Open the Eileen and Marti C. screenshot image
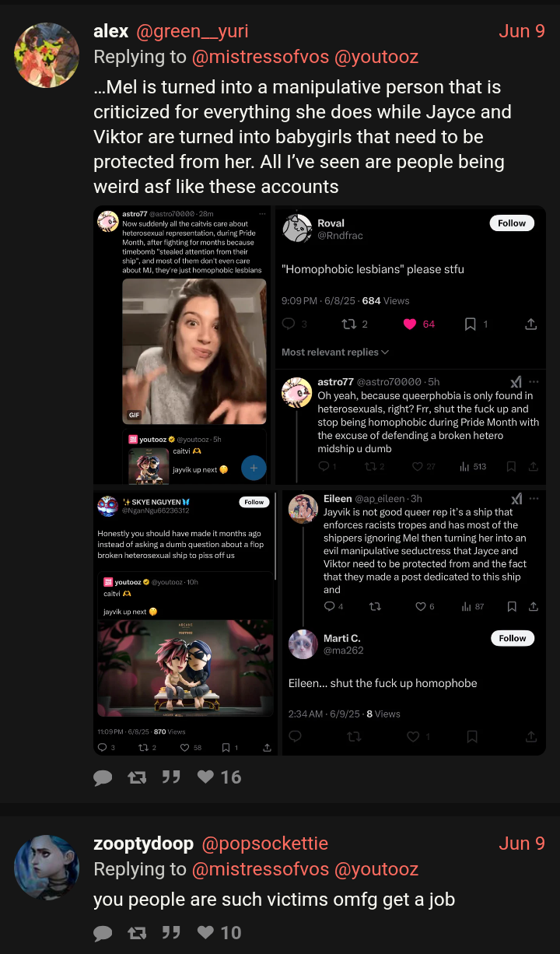 pyautogui.click(x=413, y=622)
